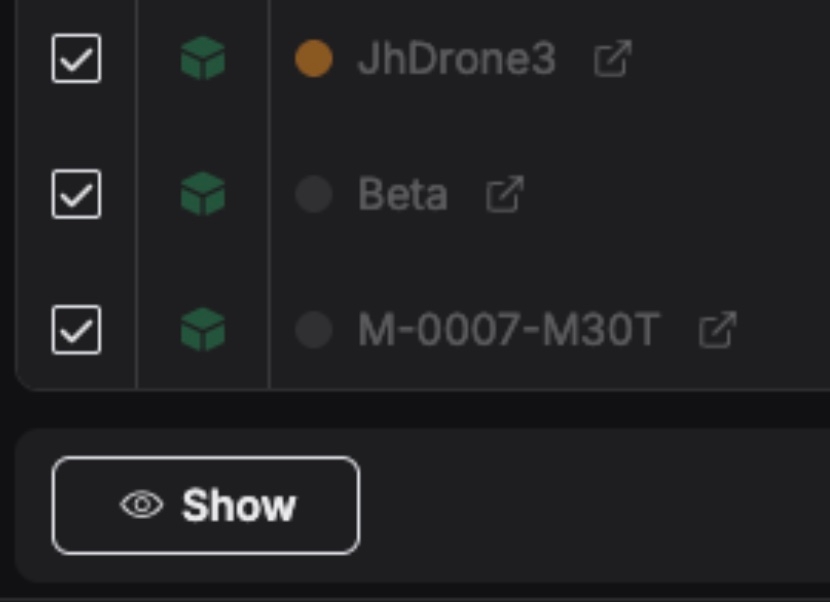Screen dimensions: 830x602
Task: Toggle the M-0007-M30T row checkbox
Action: 76,329
